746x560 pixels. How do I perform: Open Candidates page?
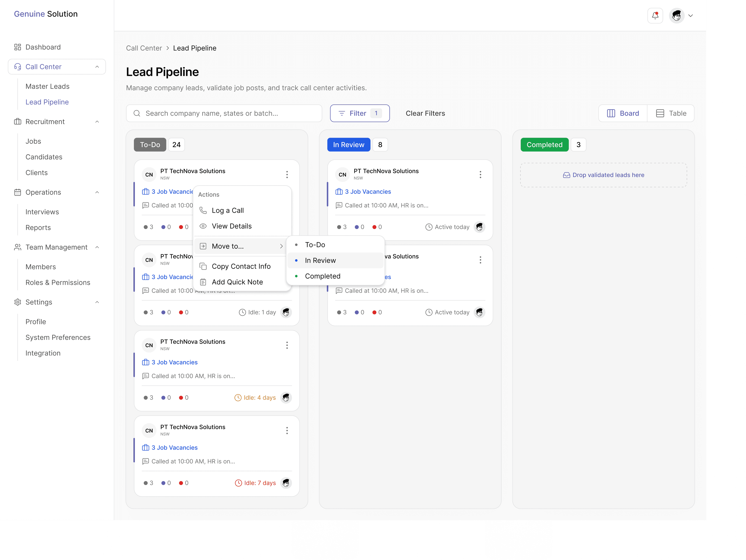44,157
